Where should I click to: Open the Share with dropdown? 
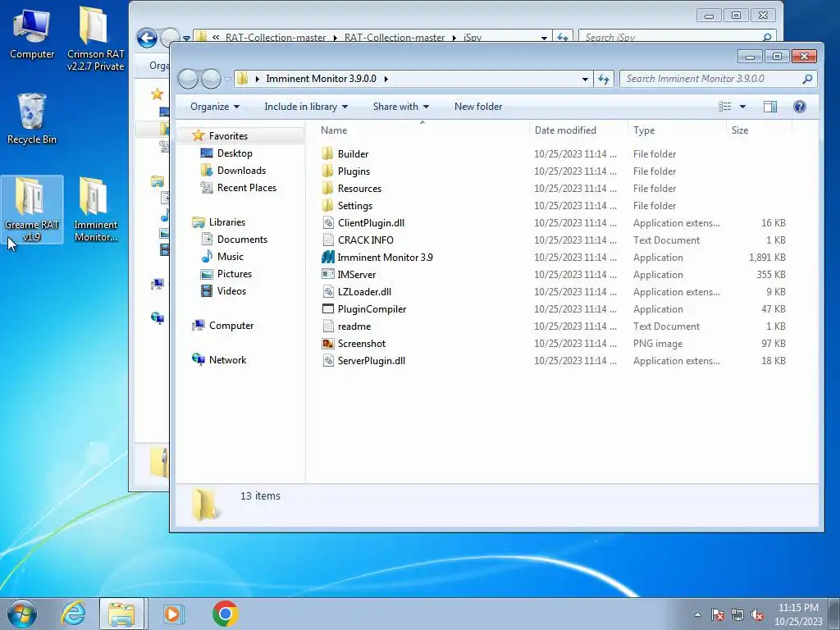coord(400,107)
